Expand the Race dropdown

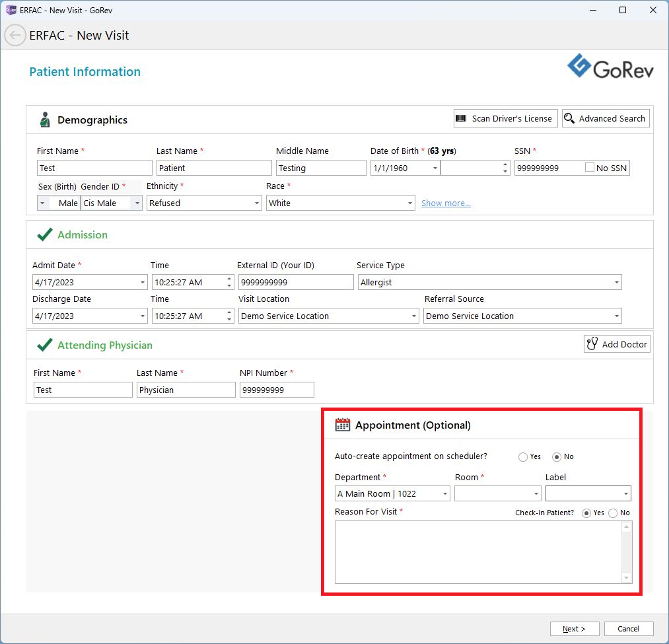click(410, 203)
